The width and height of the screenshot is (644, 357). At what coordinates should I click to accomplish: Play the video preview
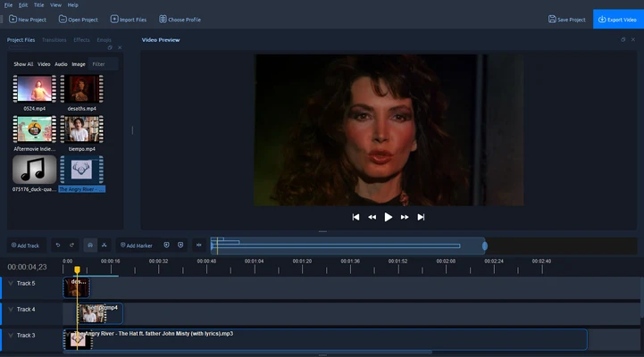pyautogui.click(x=389, y=217)
